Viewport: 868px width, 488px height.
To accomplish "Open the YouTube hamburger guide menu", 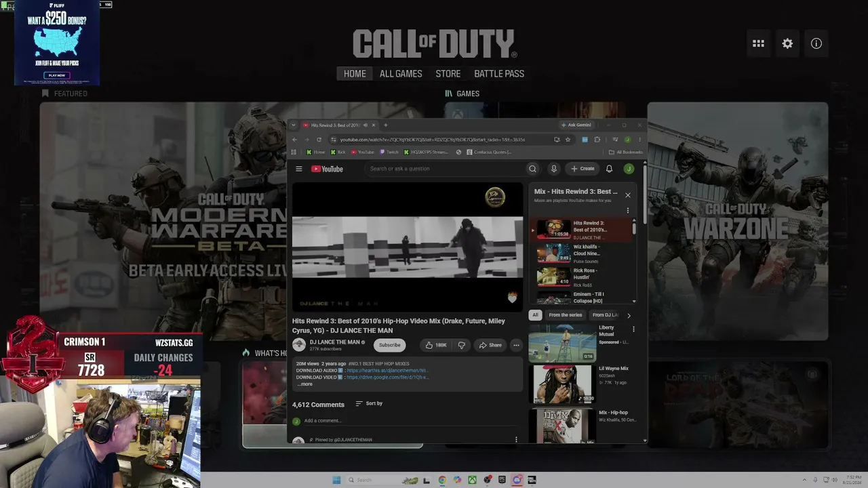I will [299, 169].
